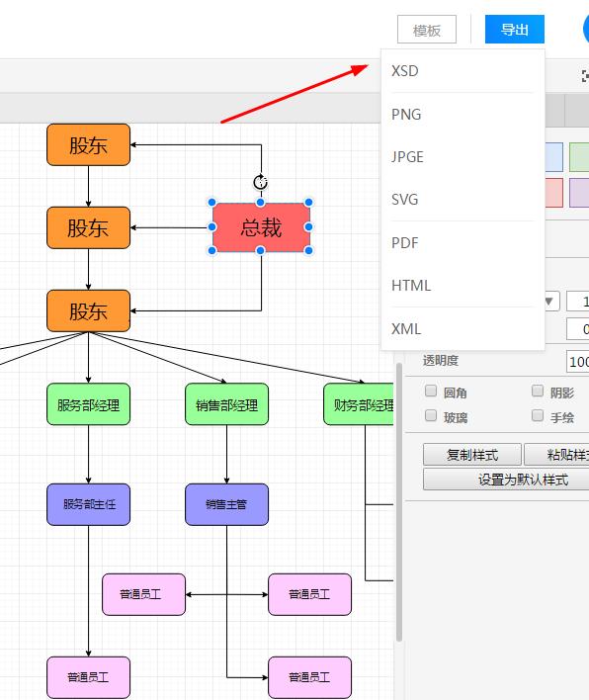Viewport: 589px width, 700px height.
Task: Click the 模板 template button
Action: click(x=427, y=30)
